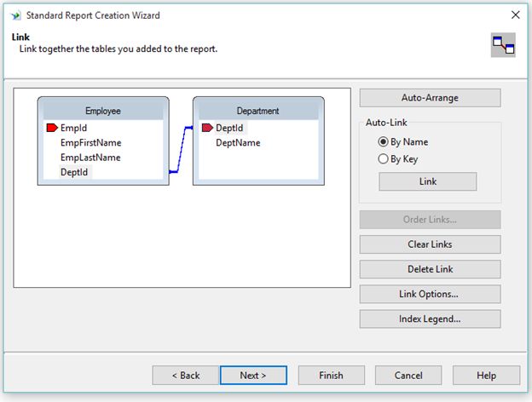The height and width of the screenshot is (402, 532).
Task: Select the EmpFirstName field
Action: [x=91, y=143]
